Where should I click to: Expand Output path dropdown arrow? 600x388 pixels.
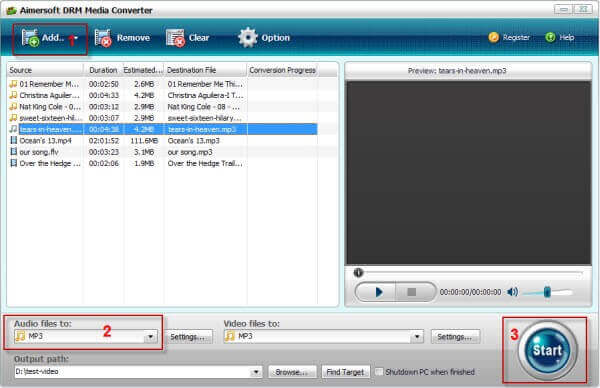(x=256, y=372)
